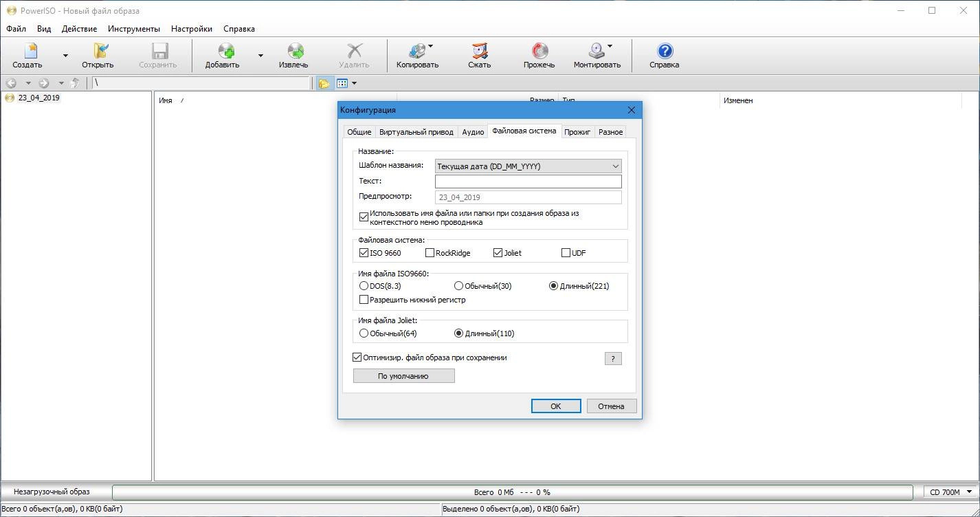Image resolution: width=980 pixels, height=517 pixels.
Task: Open the Инструменты menu
Action: click(134, 29)
